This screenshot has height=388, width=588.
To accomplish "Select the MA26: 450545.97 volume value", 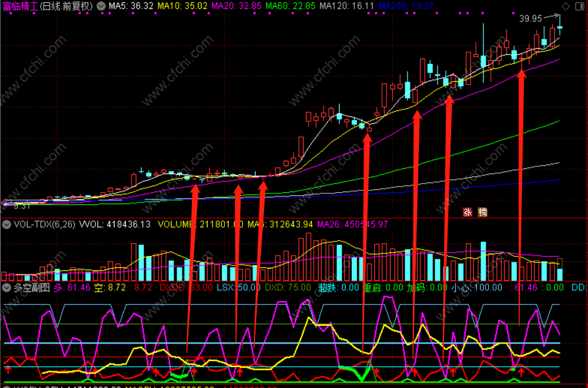I will click(353, 225).
